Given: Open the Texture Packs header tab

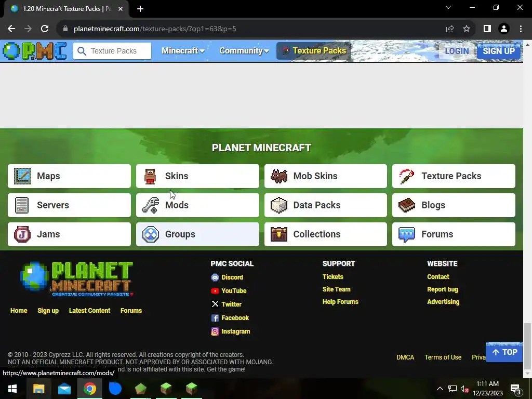Looking at the screenshot, I should click(314, 51).
